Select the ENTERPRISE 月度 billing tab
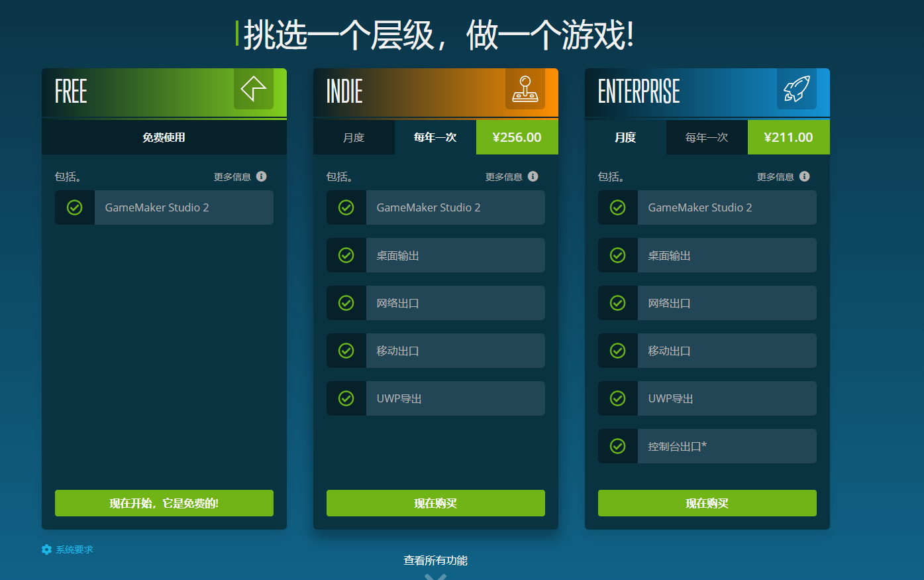The image size is (924, 580). pyautogui.click(x=625, y=137)
